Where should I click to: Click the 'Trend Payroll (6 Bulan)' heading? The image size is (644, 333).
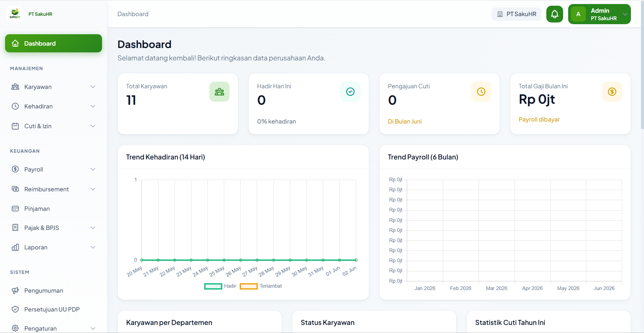tap(423, 157)
